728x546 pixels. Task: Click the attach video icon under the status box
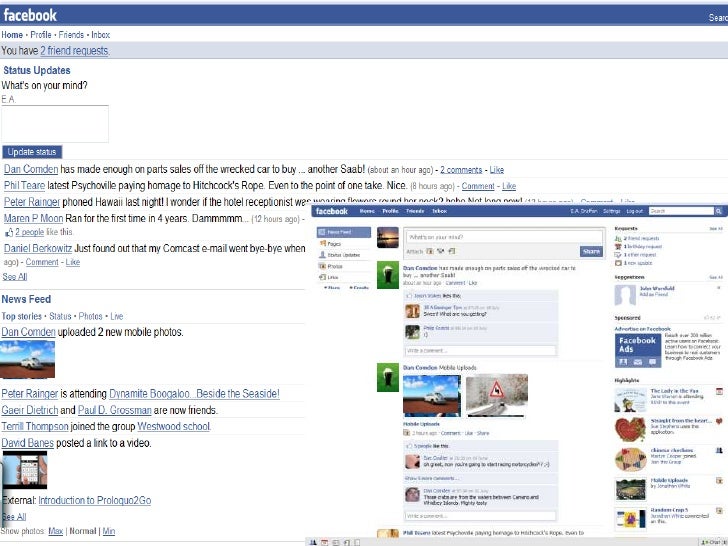coord(441,251)
